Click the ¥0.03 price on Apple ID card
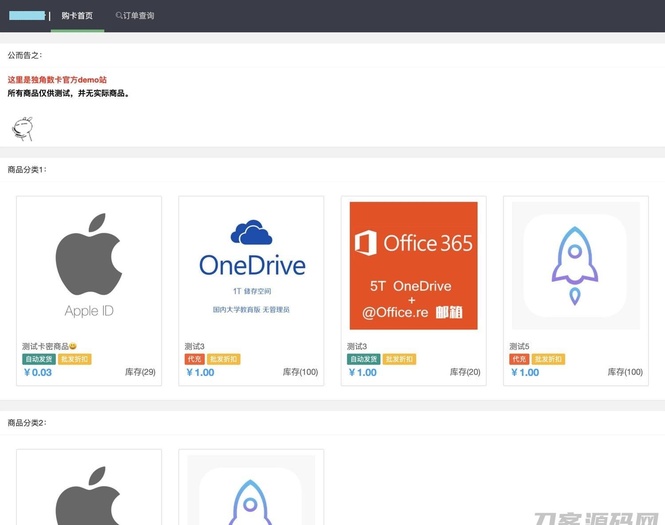 click(x=38, y=372)
